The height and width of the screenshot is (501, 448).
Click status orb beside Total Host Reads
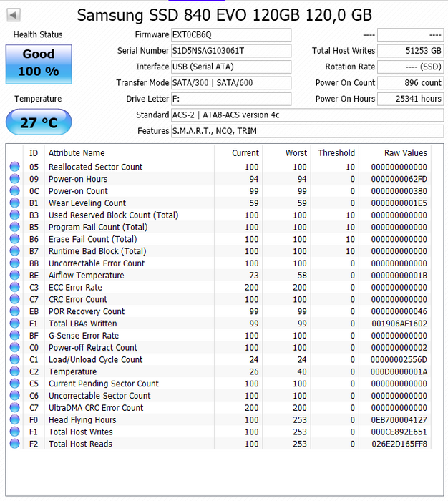point(15,444)
